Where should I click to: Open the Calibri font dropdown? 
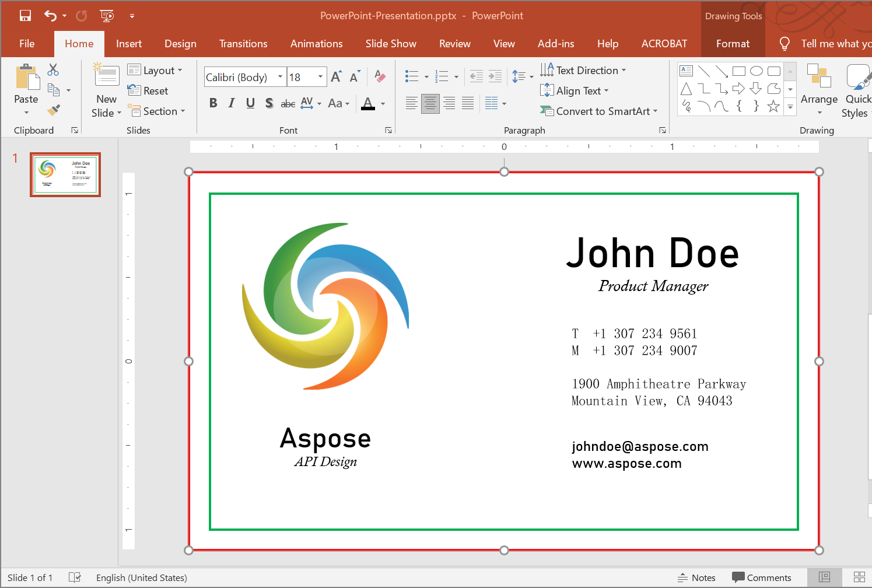click(280, 76)
